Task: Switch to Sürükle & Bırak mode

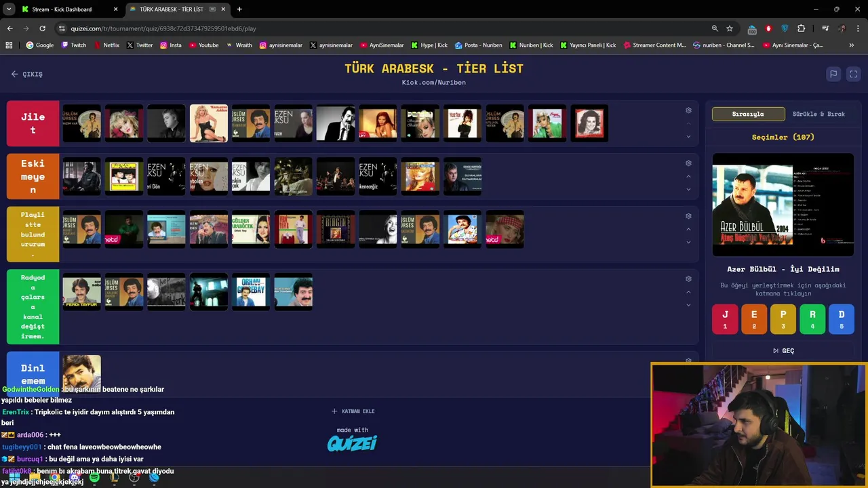Action: coord(818,114)
